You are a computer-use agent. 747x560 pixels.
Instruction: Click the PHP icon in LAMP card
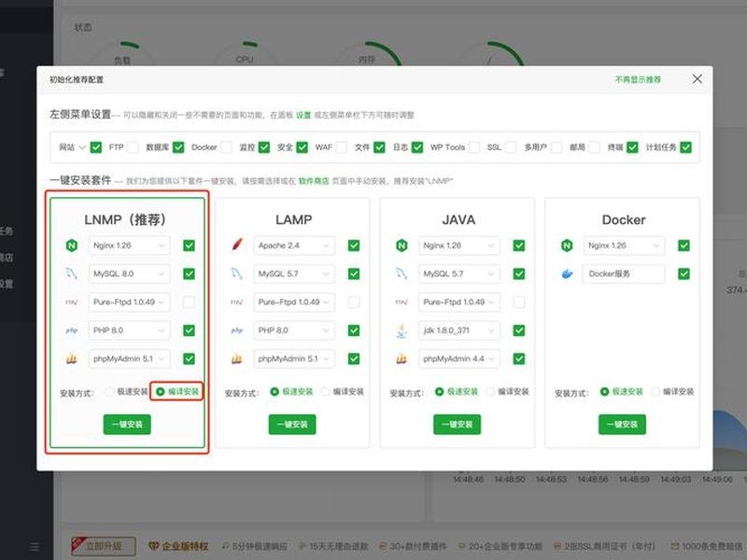(237, 330)
